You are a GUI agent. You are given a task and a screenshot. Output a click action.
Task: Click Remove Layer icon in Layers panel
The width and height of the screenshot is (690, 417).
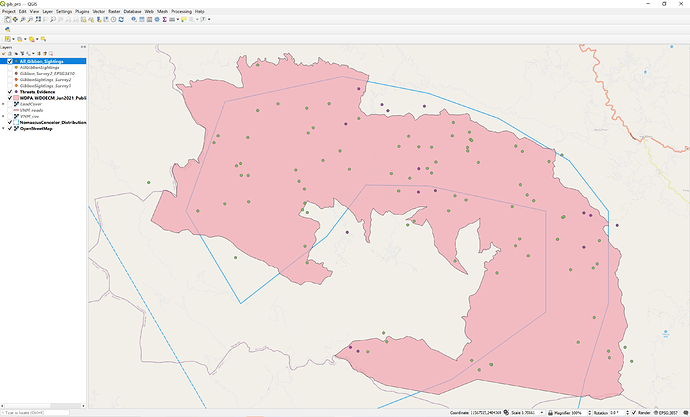point(51,54)
